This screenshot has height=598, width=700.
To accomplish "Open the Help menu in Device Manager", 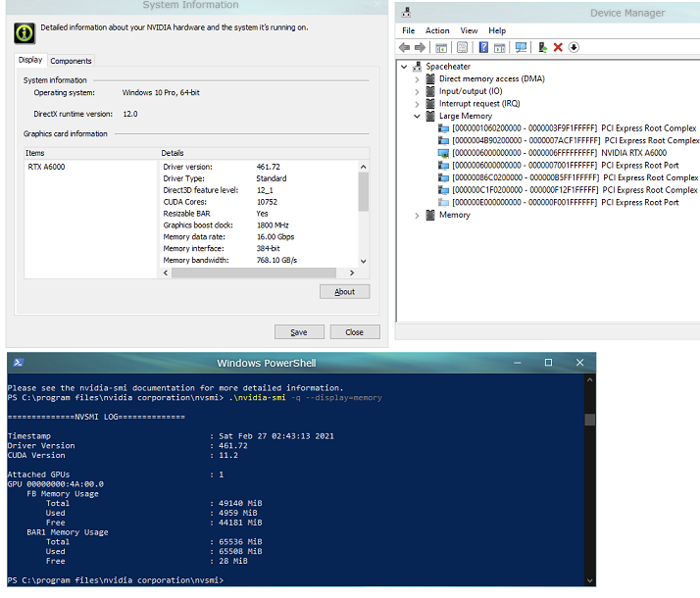I will (x=497, y=30).
